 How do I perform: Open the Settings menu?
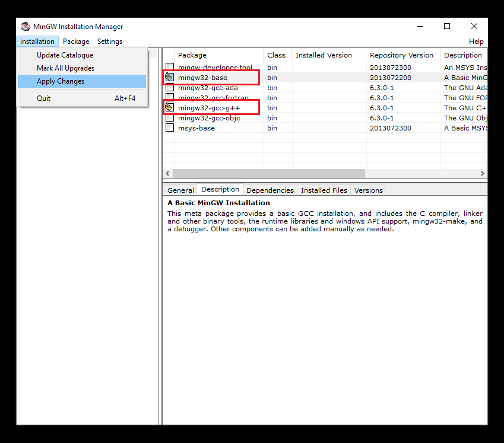pos(110,42)
